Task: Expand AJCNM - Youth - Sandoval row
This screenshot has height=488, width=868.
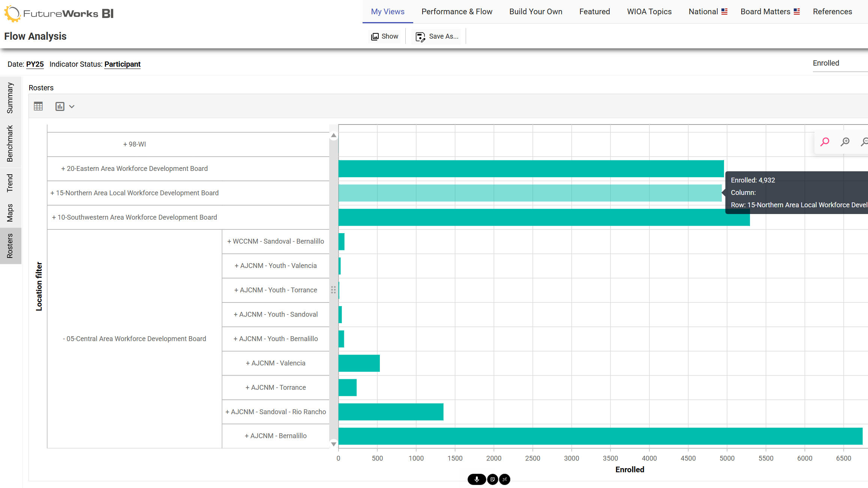Action: pyautogui.click(x=276, y=314)
